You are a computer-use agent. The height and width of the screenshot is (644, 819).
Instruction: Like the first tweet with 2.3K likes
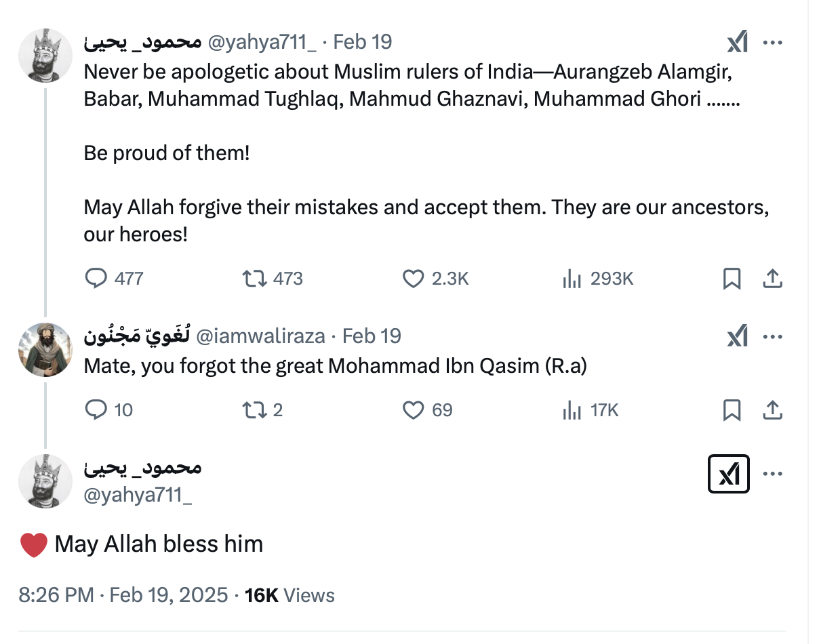tap(413, 279)
